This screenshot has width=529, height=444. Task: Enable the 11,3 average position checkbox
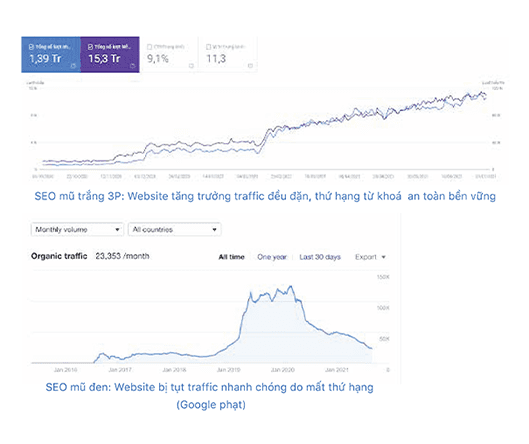(208, 47)
